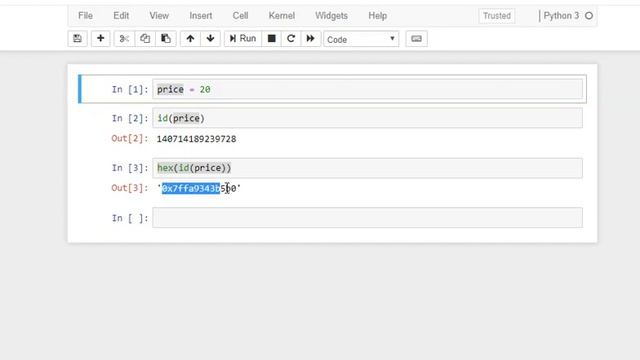This screenshot has width=640, height=360.
Task: Cut selected cells with the scissors icon
Action: (124, 39)
